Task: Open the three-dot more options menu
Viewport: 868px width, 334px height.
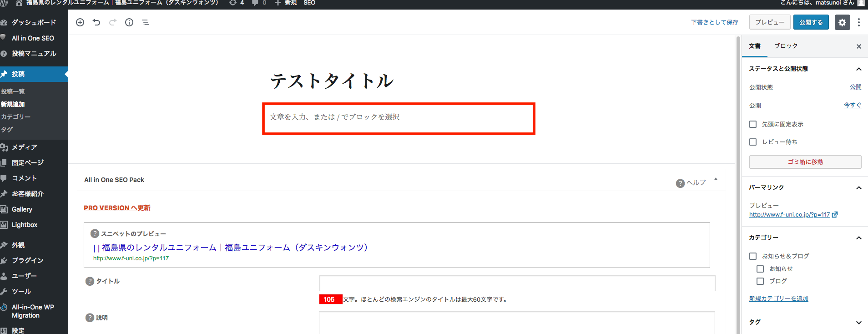Action: [x=858, y=22]
